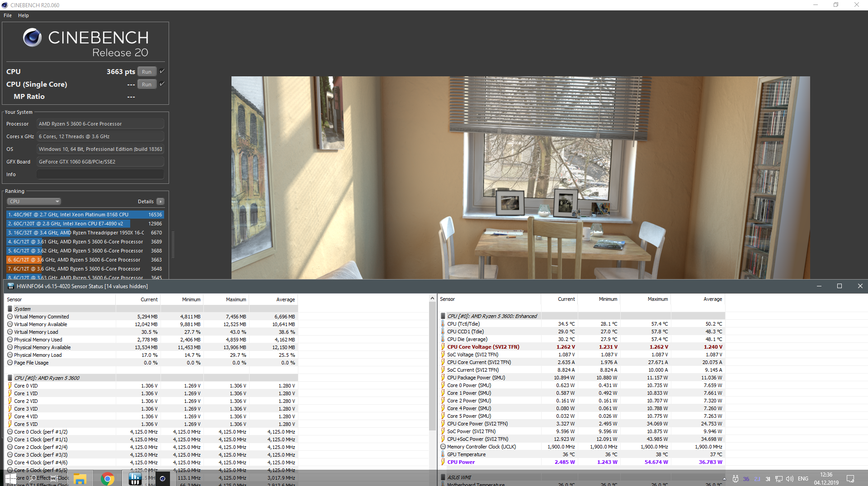The width and height of the screenshot is (868, 486).
Task: Open the Ranking CPU dropdown
Action: [x=34, y=201]
